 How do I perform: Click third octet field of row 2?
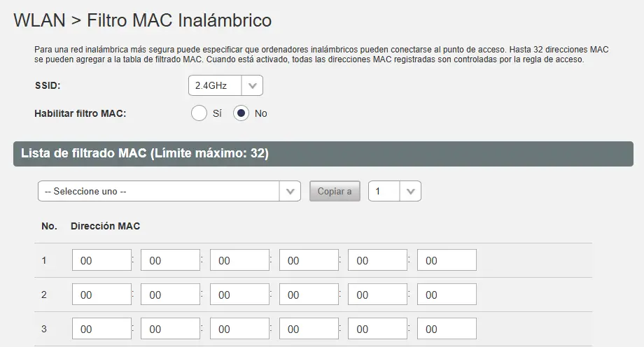tap(240, 294)
